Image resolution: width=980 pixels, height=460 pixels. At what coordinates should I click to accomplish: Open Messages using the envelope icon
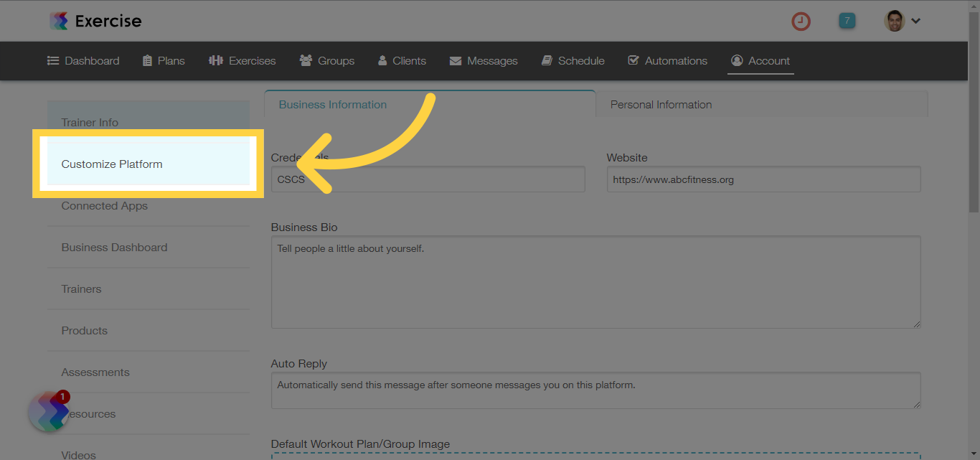(456, 60)
